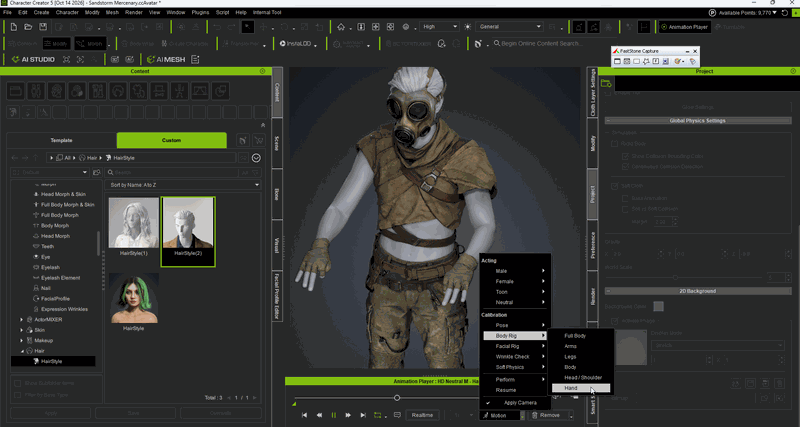Save the current project
The height and width of the screenshot is (427, 800).
(43, 27)
